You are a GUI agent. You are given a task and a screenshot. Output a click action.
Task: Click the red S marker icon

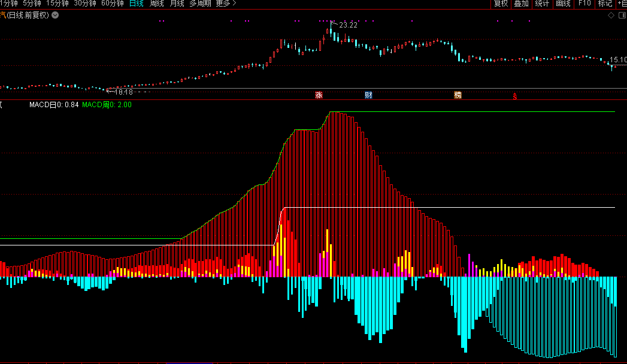pos(514,96)
